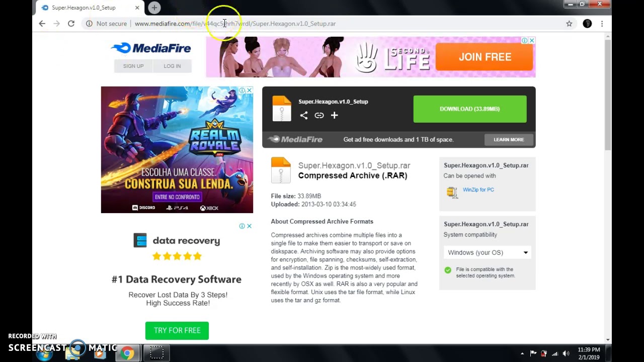Click the WinZip icon

[452, 192]
